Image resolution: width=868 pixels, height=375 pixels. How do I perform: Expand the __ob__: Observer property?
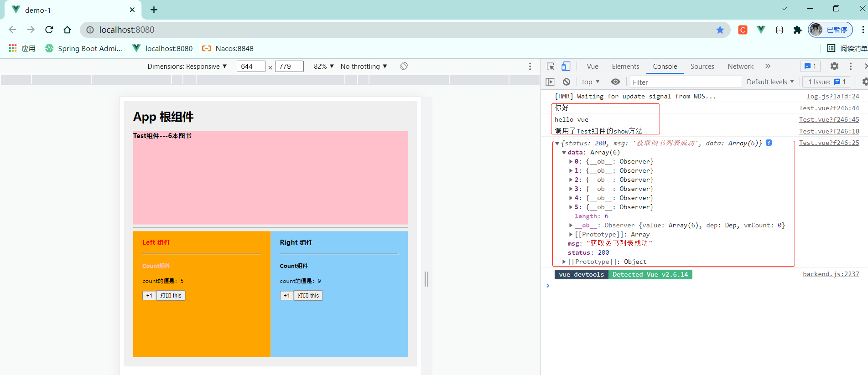coord(571,226)
